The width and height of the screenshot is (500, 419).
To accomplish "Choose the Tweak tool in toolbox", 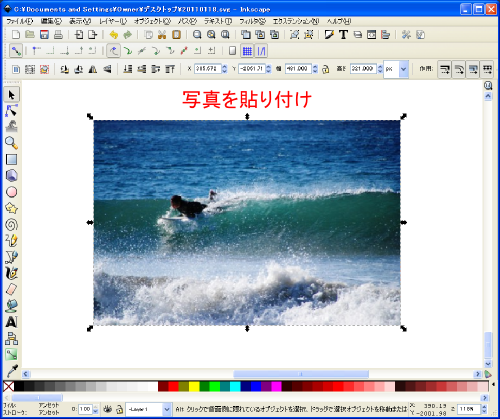I will [12, 127].
